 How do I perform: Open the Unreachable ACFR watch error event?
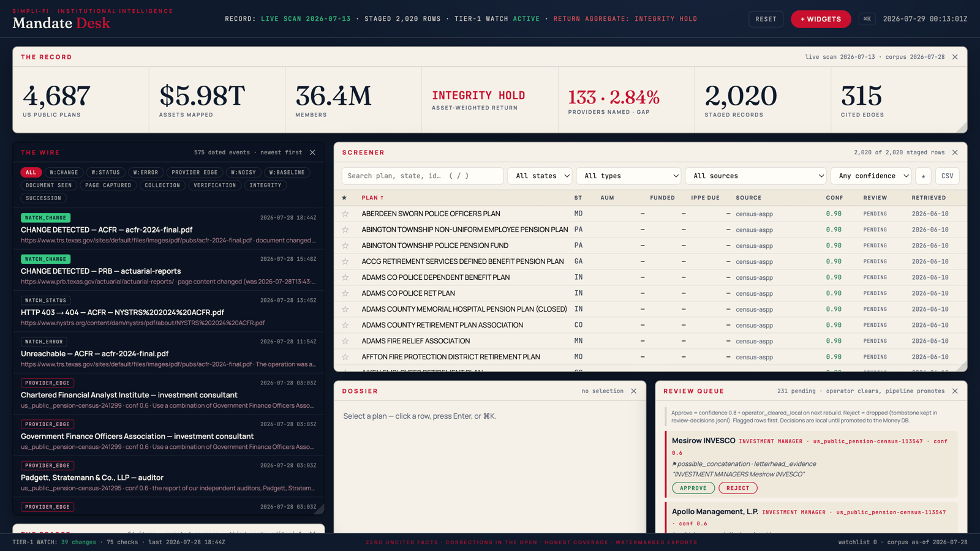[168, 353]
